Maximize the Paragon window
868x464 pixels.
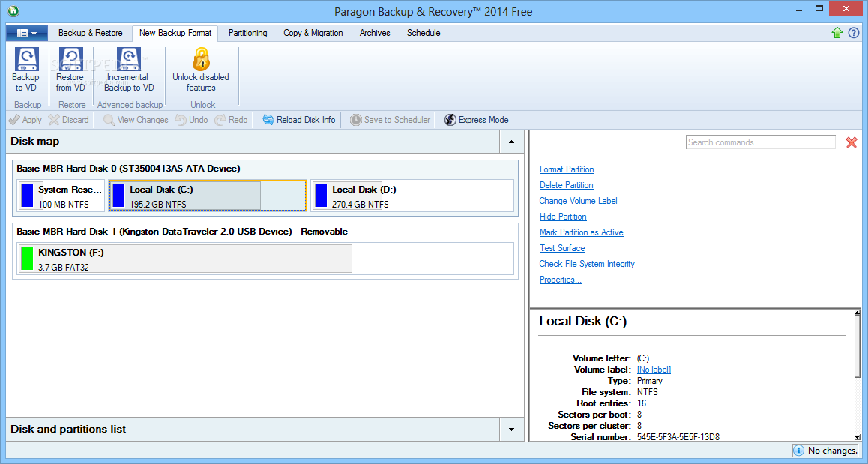tap(819, 9)
